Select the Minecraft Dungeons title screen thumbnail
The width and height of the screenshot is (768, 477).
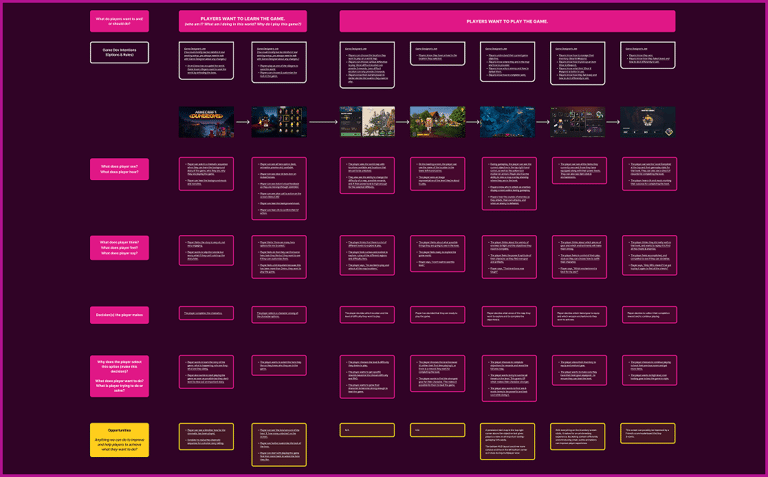coord(206,122)
